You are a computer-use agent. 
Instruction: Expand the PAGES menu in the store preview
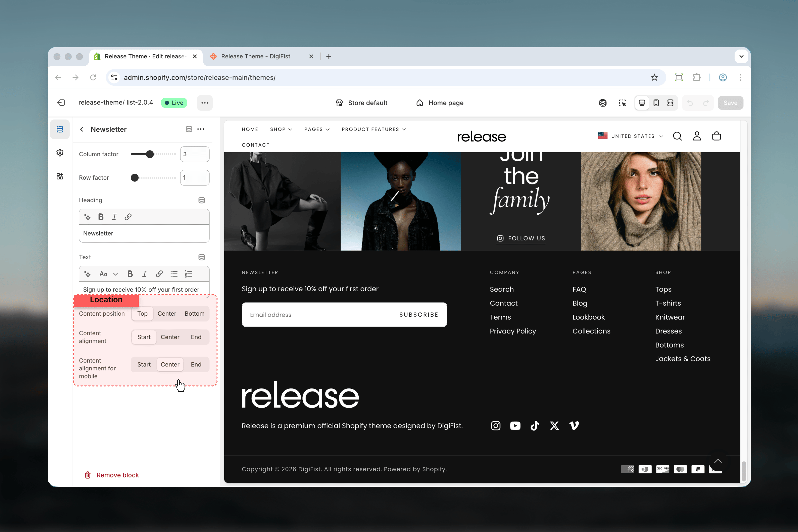coord(317,129)
